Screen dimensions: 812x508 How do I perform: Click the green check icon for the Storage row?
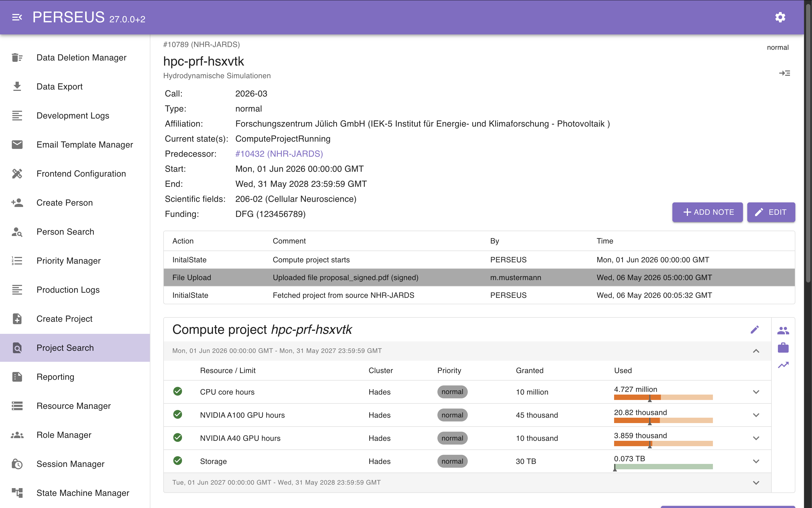click(x=178, y=461)
